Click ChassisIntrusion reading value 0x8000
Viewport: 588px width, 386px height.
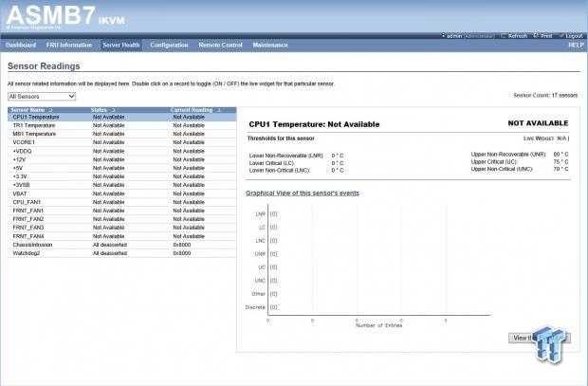tap(182, 245)
